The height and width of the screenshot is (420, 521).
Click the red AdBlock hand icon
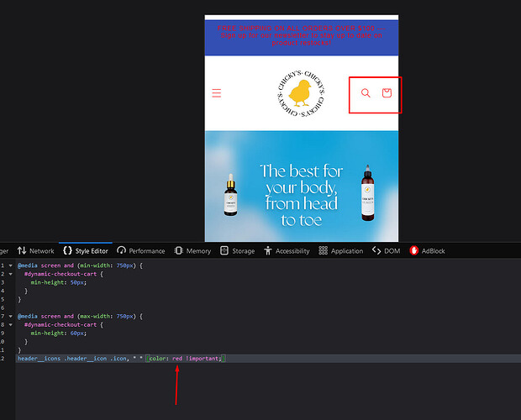click(x=414, y=250)
